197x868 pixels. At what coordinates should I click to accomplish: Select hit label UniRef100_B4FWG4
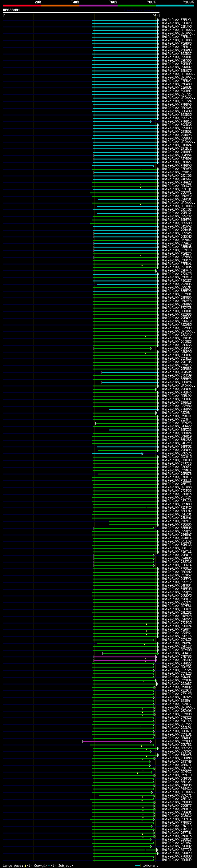pos(176,585)
